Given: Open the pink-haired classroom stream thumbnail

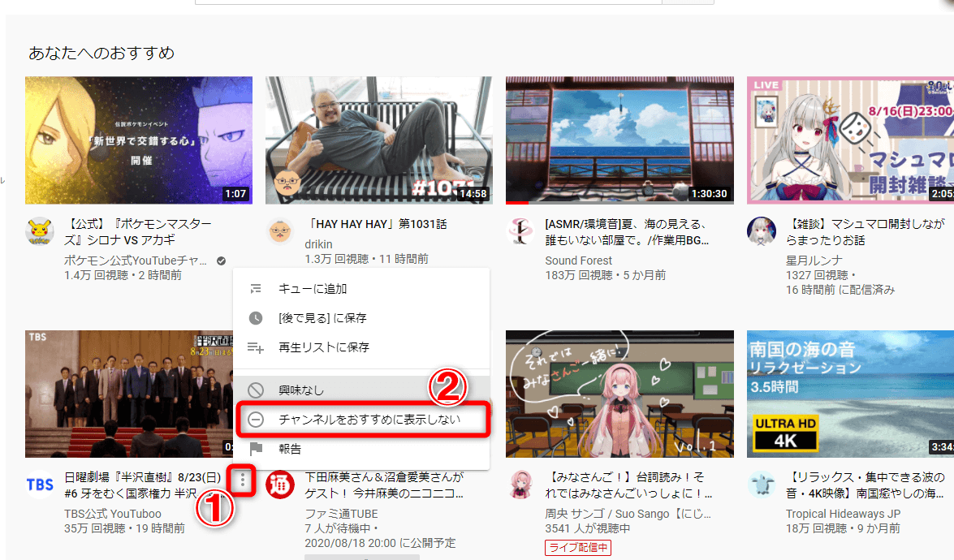Looking at the screenshot, I should [x=619, y=394].
